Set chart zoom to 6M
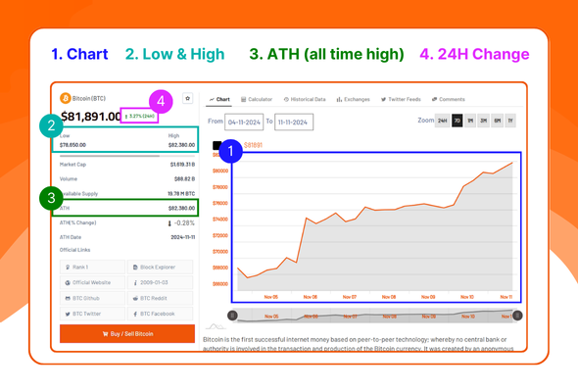This screenshot has width=578, height=392. click(x=498, y=121)
